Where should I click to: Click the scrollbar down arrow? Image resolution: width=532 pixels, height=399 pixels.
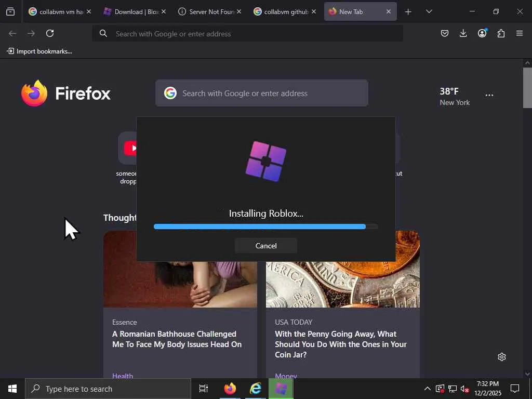tap(527, 374)
